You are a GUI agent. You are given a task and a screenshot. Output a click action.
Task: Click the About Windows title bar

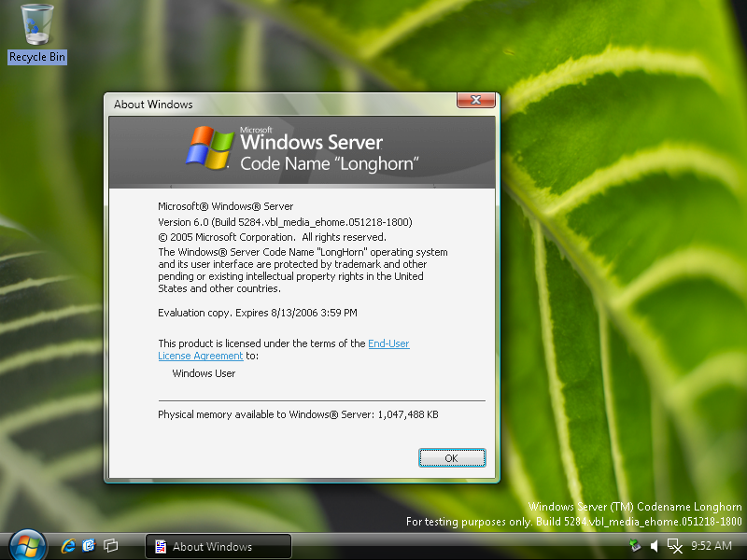pos(281,104)
